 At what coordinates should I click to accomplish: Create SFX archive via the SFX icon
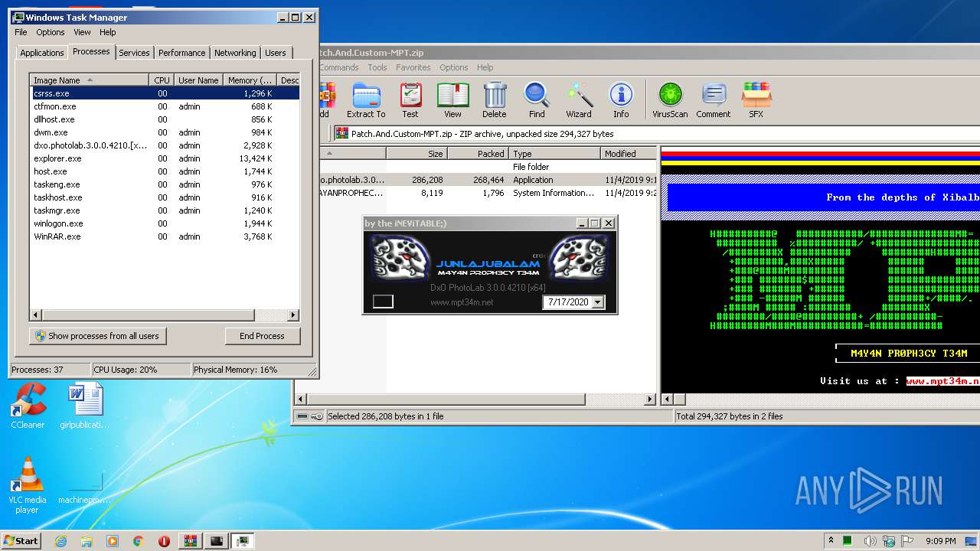[756, 100]
